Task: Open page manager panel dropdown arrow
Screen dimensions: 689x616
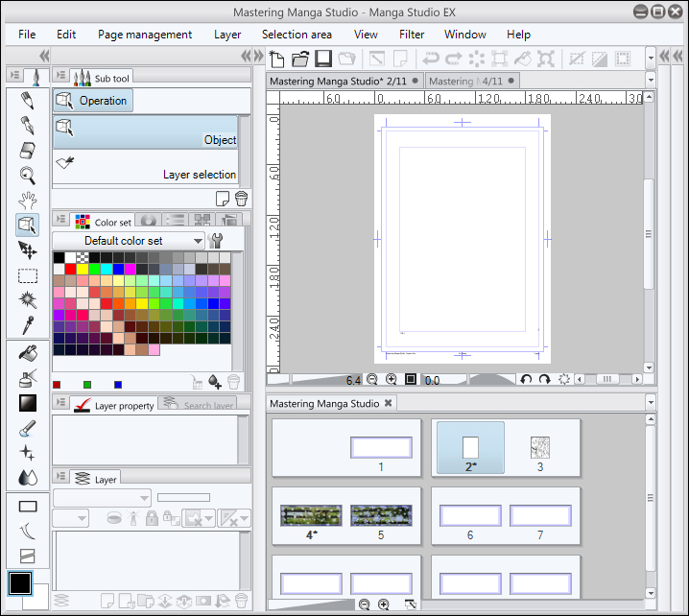Action: (651, 402)
